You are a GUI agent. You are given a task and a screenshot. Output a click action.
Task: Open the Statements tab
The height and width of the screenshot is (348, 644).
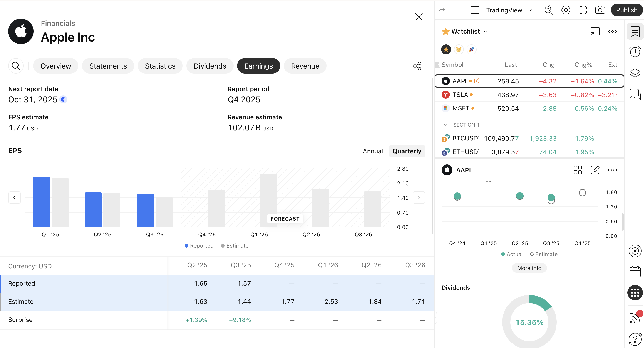coord(108,66)
